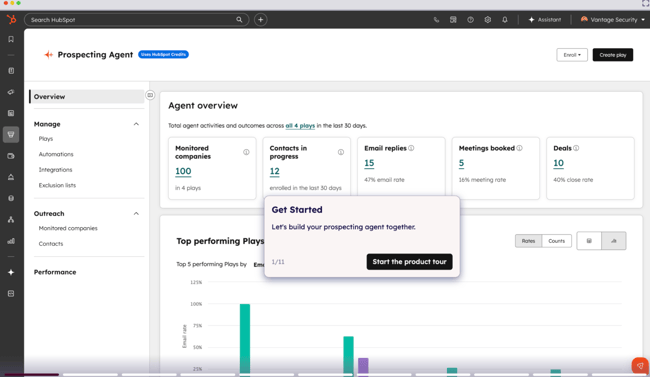Viewport: 650px width, 377px height.
Task: Open the Marketplace icon in top bar
Action: click(453, 19)
